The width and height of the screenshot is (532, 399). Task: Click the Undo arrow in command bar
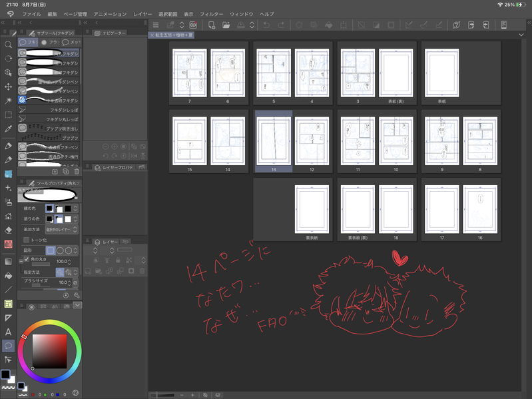coord(267,25)
